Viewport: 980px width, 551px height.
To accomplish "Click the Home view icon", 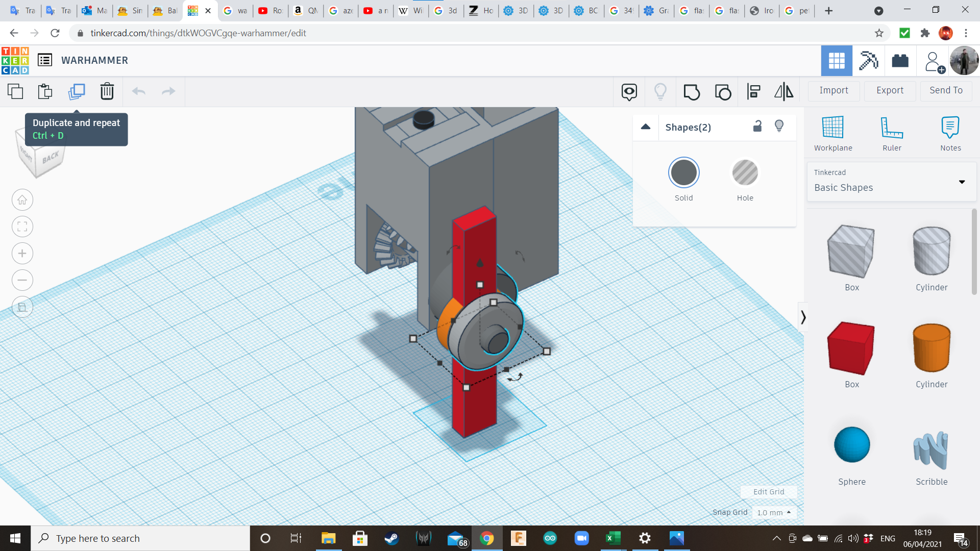I will point(22,200).
